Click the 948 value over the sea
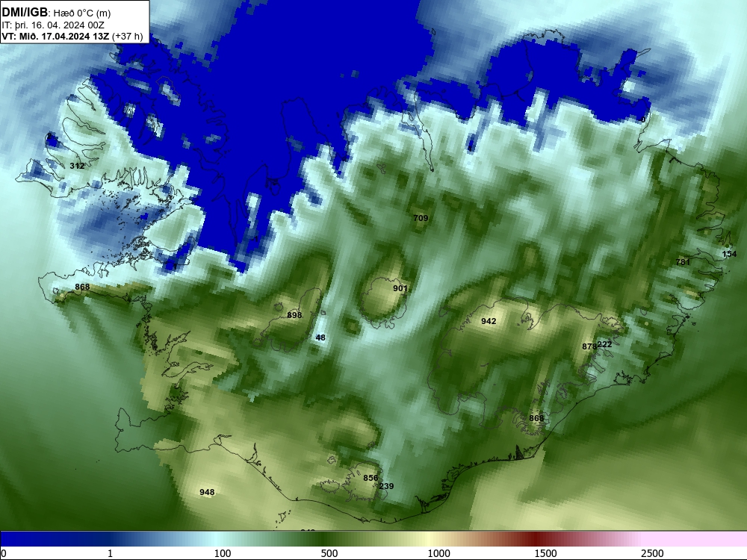Viewport: 747px width, 560px height. tap(207, 492)
